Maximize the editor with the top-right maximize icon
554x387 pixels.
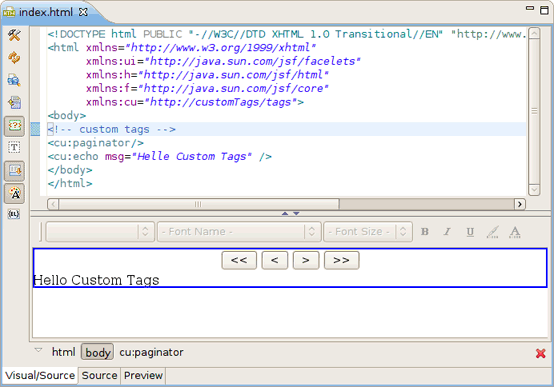coord(544,10)
